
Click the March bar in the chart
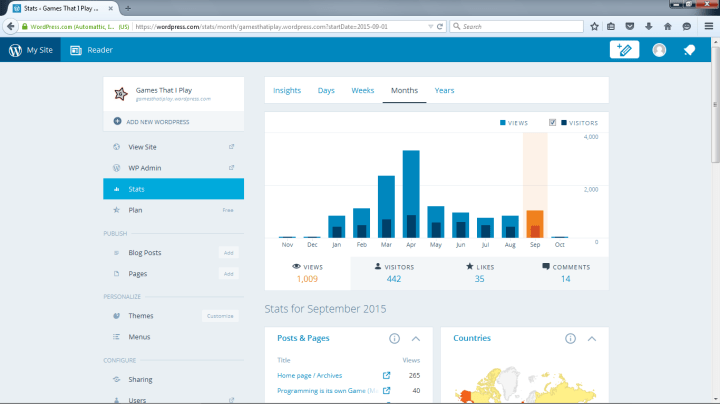(386, 207)
